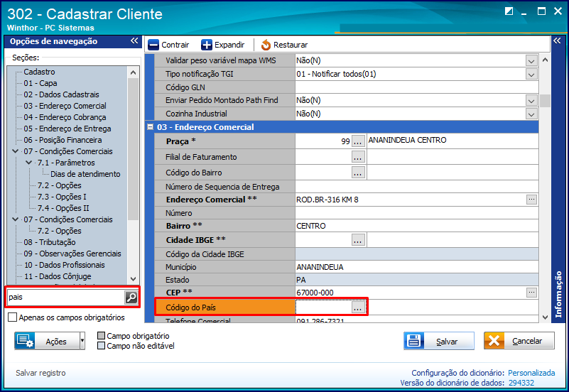Click form scrollbar down arrow
The height and width of the screenshot is (392, 569).
545,317
